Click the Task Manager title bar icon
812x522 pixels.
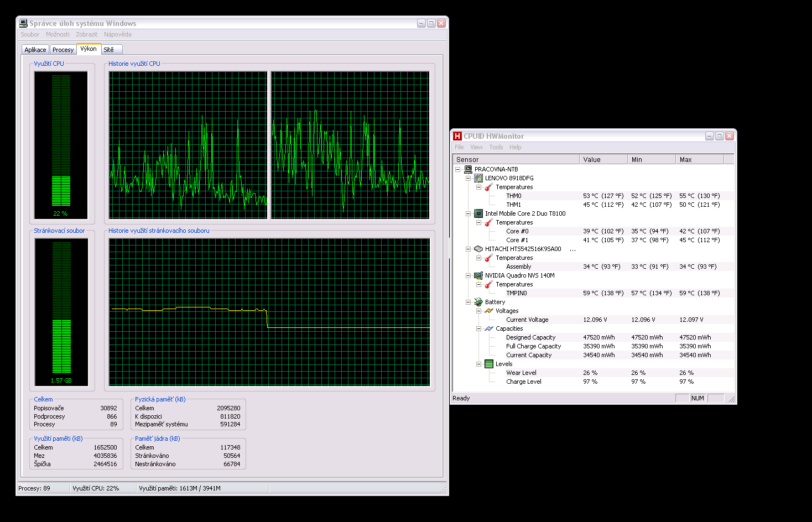pyautogui.click(x=23, y=23)
